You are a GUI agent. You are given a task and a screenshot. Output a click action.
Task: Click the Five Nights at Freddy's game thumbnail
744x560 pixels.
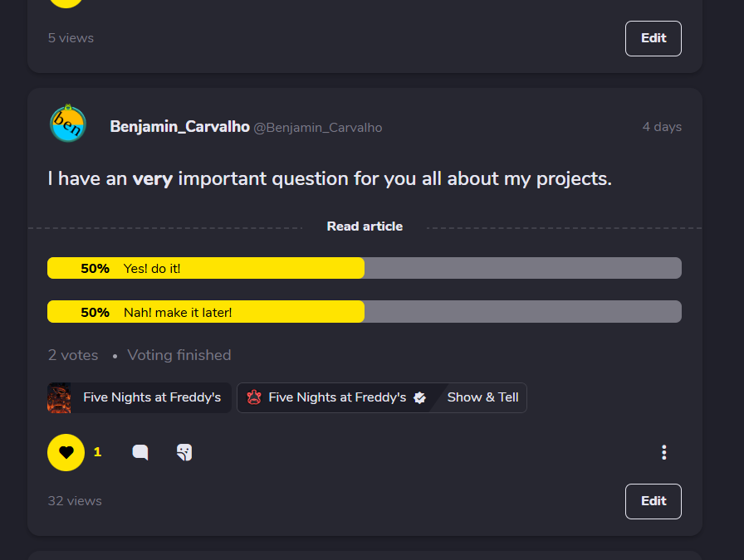tap(60, 397)
